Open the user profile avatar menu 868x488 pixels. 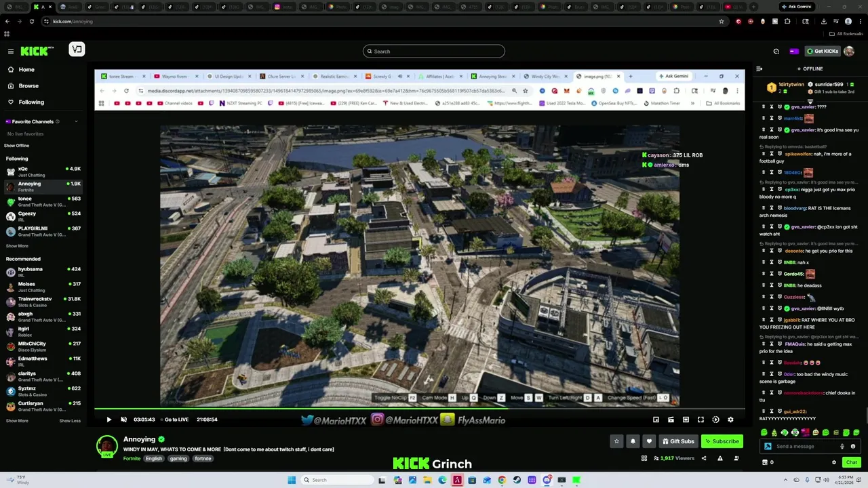[849, 52]
